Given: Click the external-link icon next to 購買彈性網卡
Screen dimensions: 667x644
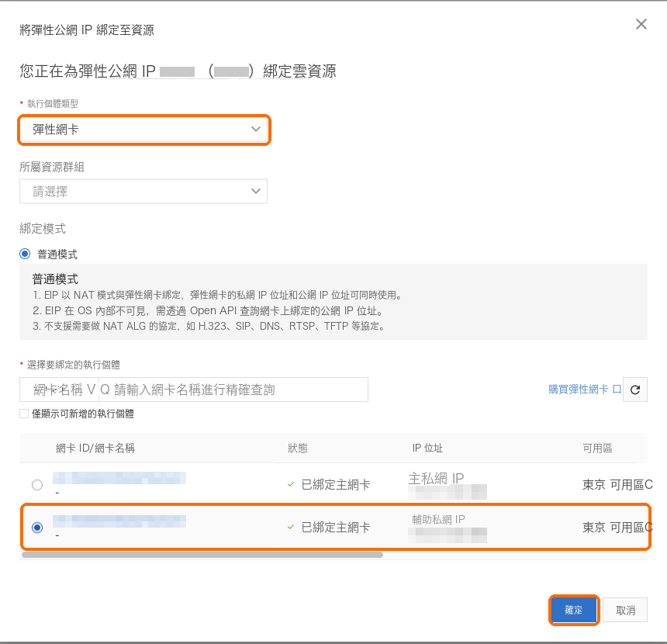Looking at the screenshot, I should tap(617, 390).
